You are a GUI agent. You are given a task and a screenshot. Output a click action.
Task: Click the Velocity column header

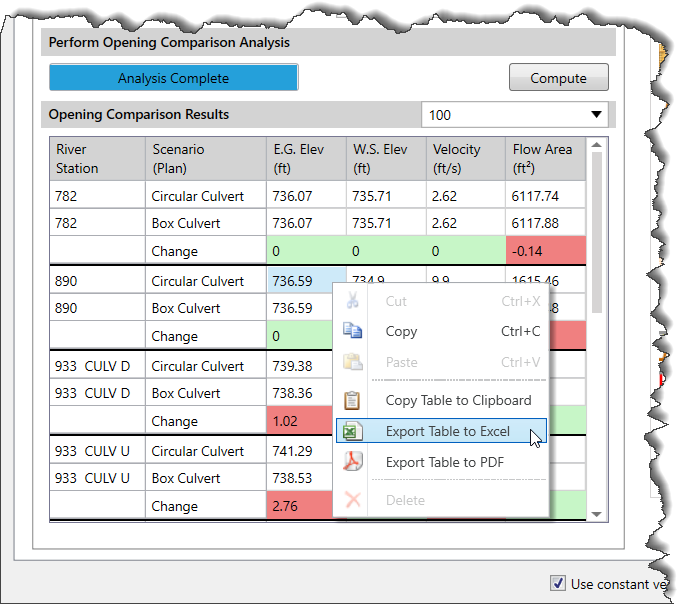coord(466,159)
